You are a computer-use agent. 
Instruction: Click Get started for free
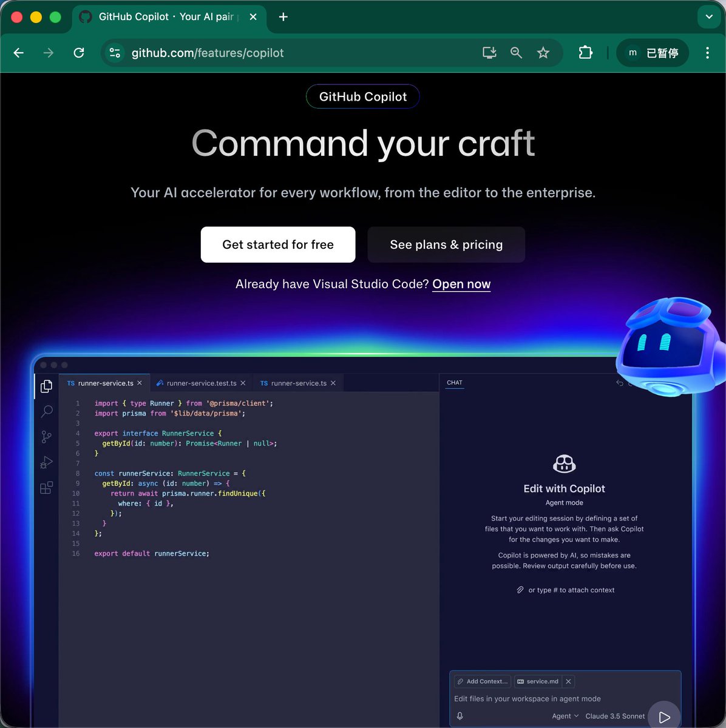point(278,244)
